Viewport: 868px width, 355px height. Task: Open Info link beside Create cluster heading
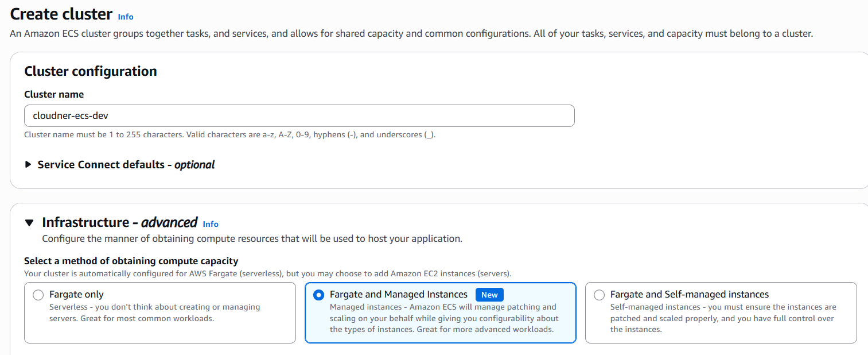tap(125, 17)
